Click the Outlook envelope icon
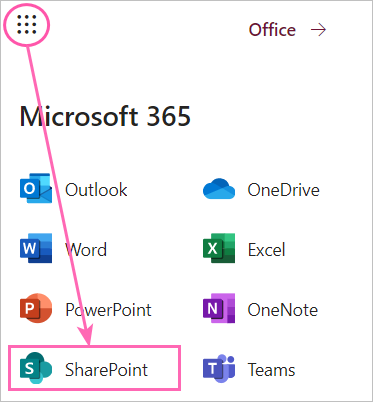 click(x=36, y=189)
